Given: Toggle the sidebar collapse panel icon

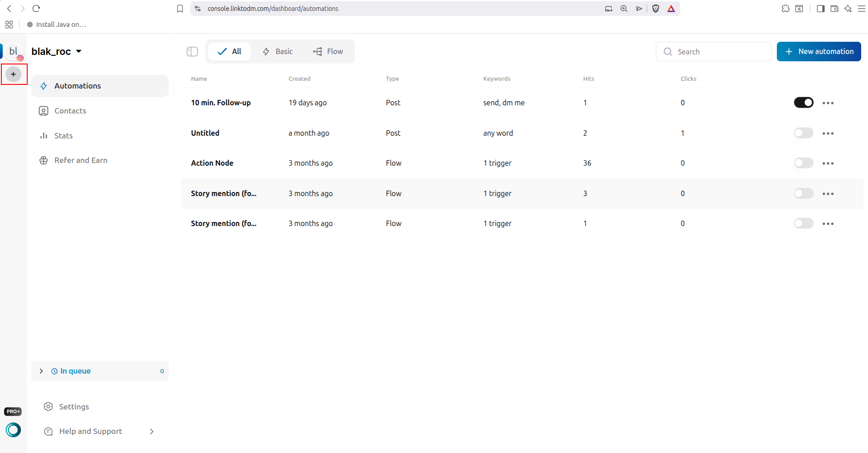Looking at the screenshot, I should click(x=192, y=52).
